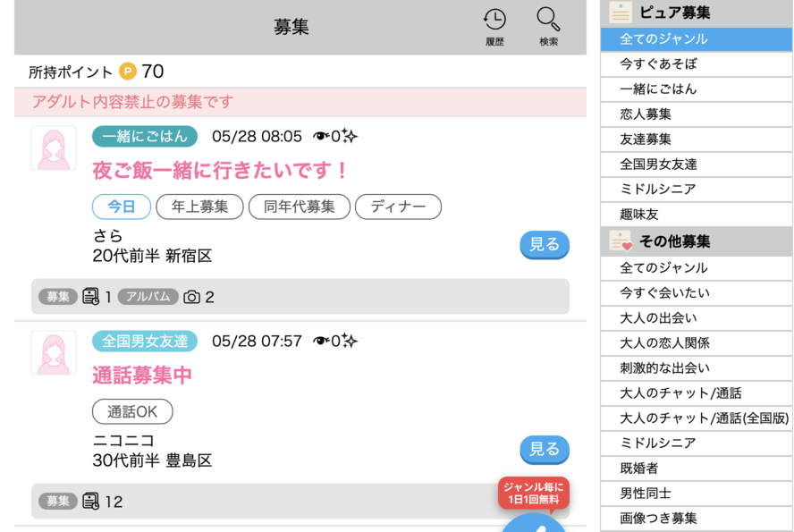Select 友達募集 genre
This screenshot has height=532, width=794.
(x=697, y=139)
